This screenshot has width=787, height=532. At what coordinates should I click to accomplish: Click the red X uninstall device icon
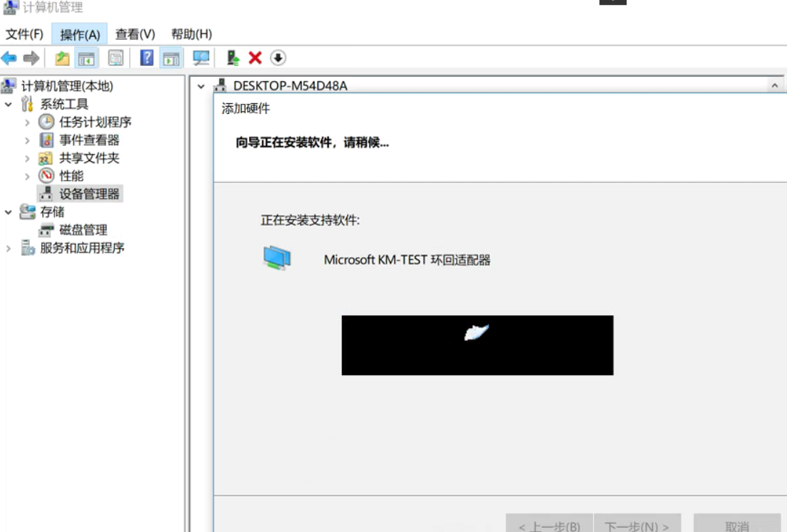pyautogui.click(x=255, y=58)
